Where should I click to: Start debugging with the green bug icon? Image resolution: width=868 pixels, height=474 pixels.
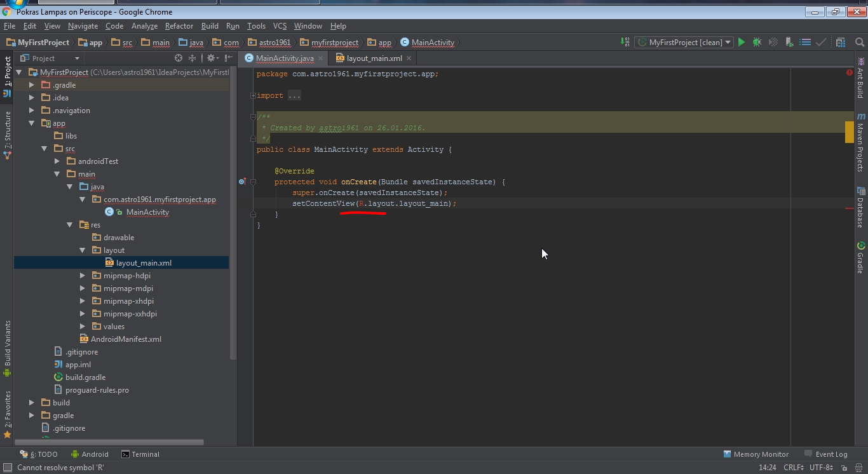[x=757, y=43]
